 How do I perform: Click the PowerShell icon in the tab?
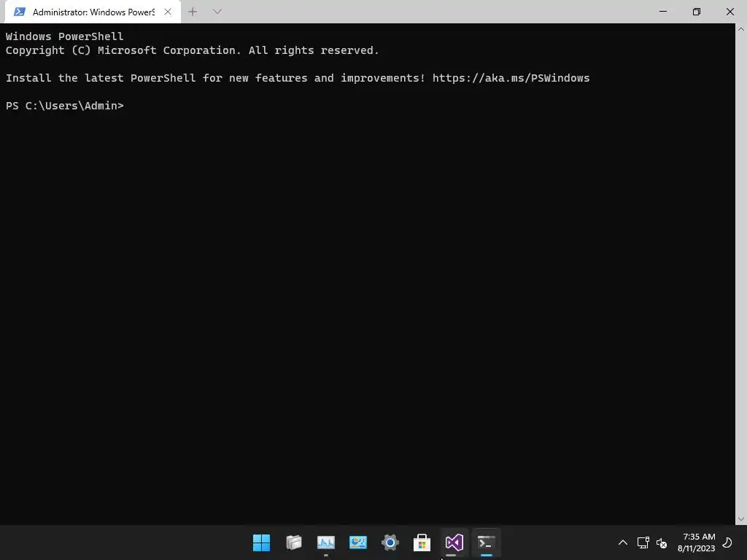tap(19, 12)
